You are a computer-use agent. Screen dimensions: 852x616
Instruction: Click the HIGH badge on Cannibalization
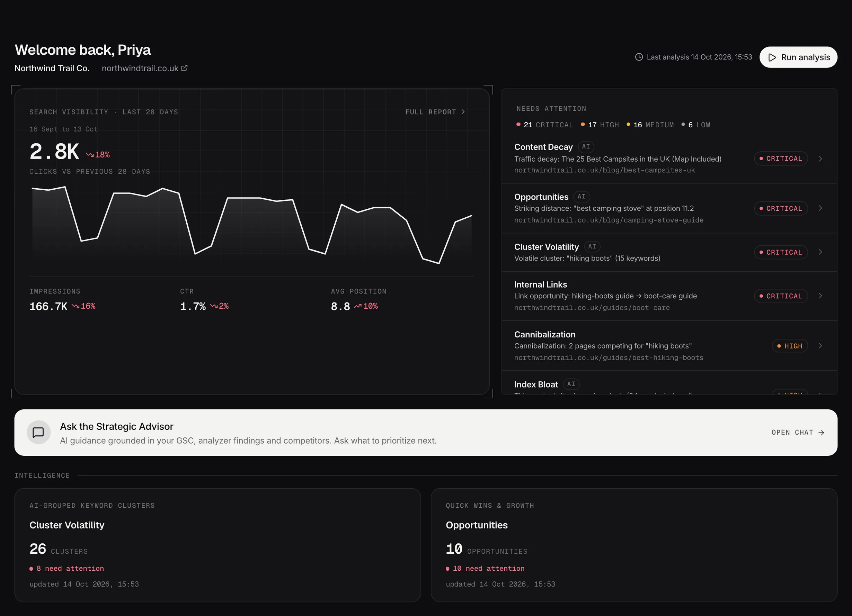click(x=790, y=346)
